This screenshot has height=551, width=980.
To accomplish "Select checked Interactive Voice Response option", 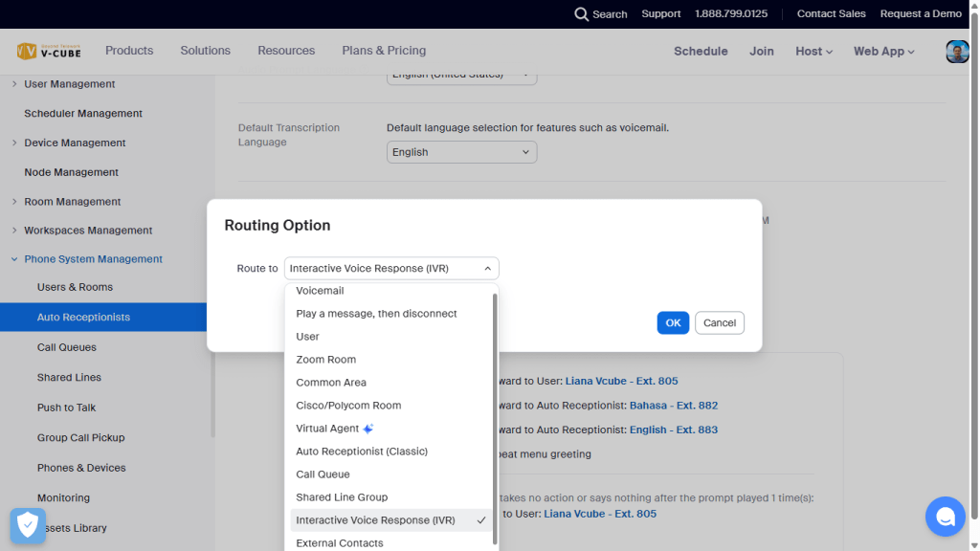I will tap(375, 520).
